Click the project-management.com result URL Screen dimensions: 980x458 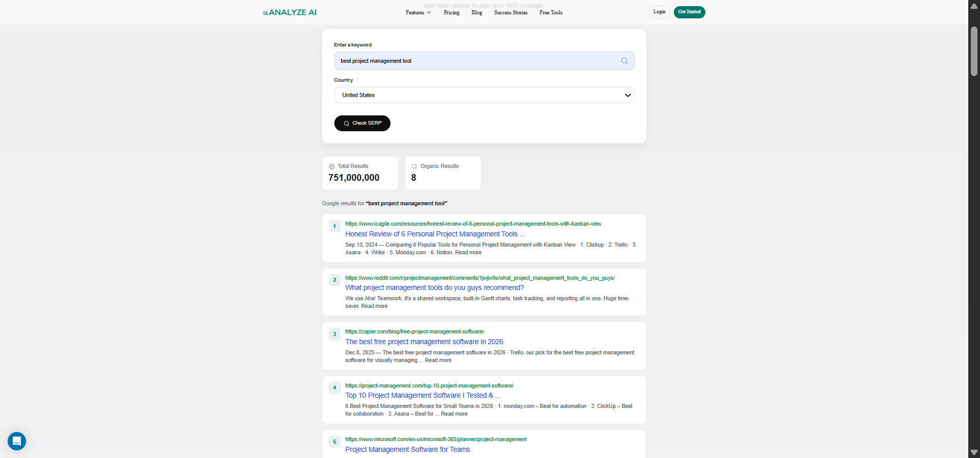pos(429,385)
